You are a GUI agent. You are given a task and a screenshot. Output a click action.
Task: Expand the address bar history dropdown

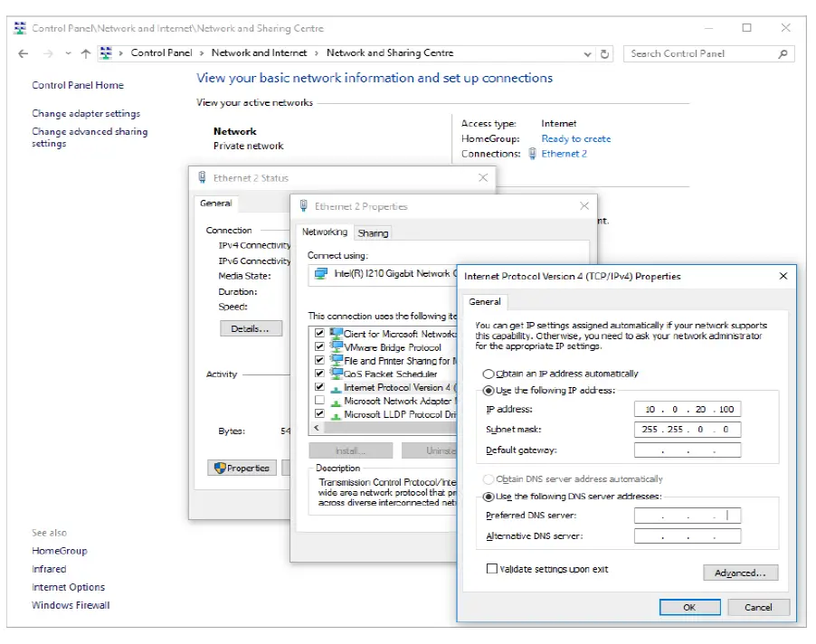click(589, 53)
